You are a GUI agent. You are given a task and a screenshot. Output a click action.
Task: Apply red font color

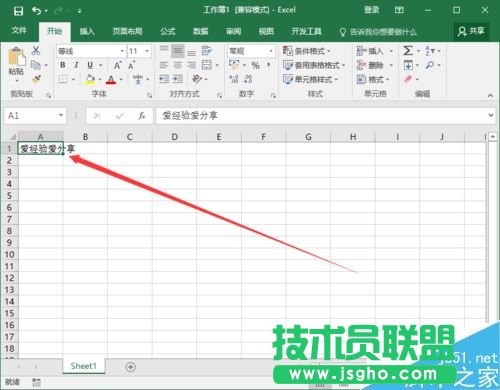111,79
